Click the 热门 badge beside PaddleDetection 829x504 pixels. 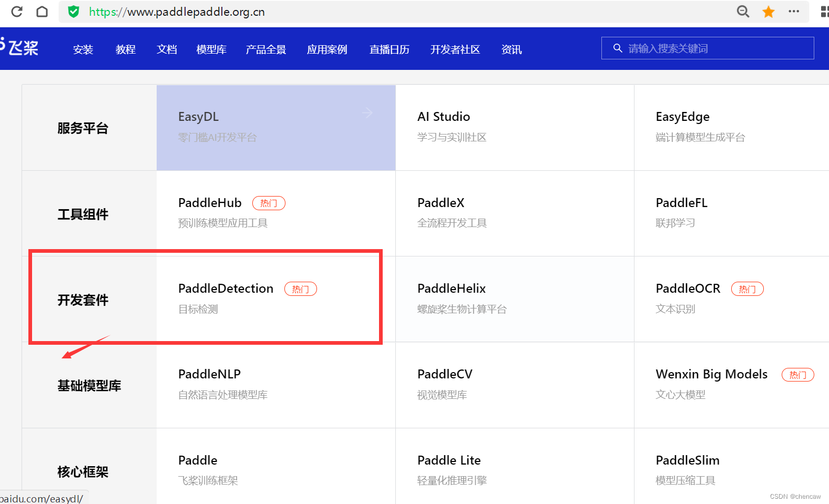301,289
